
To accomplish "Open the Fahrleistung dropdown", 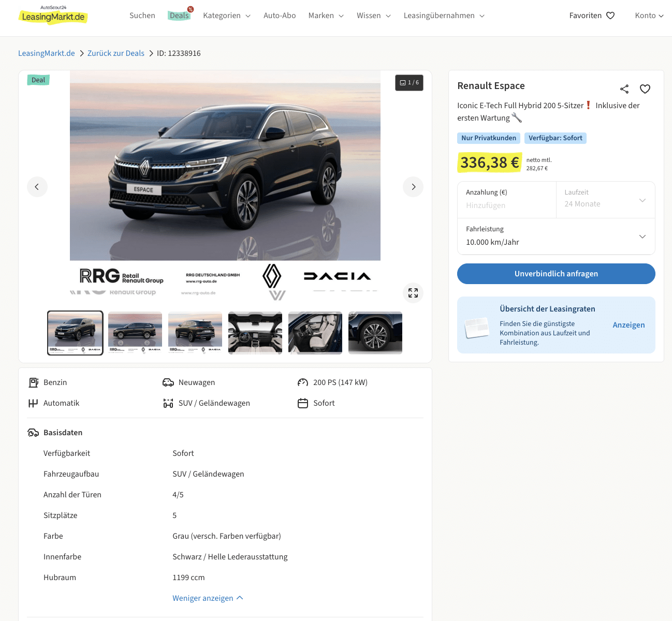I will point(556,236).
